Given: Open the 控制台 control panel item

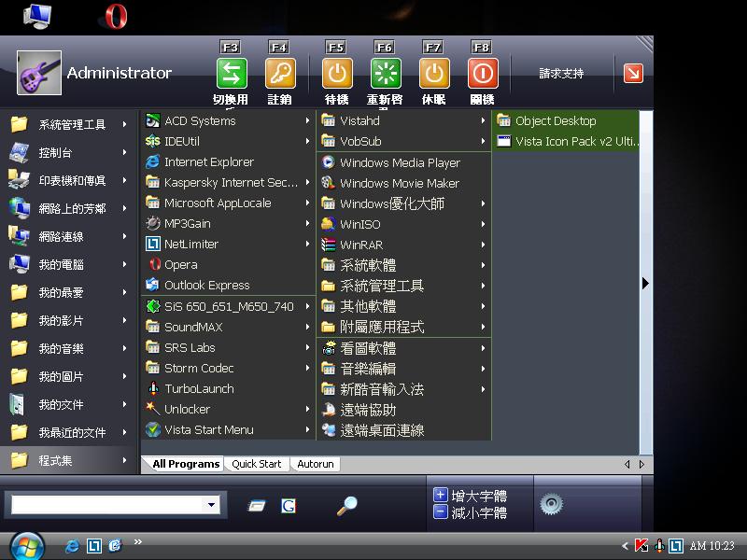Looking at the screenshot, I should click(68, 152).
